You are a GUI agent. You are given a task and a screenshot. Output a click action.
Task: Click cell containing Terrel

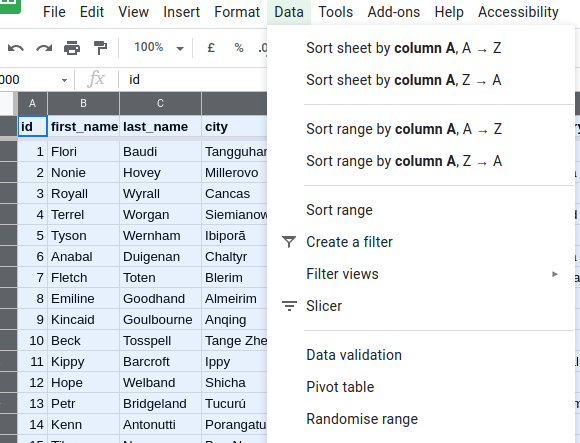pyautogui.click(x=84, y=215)
